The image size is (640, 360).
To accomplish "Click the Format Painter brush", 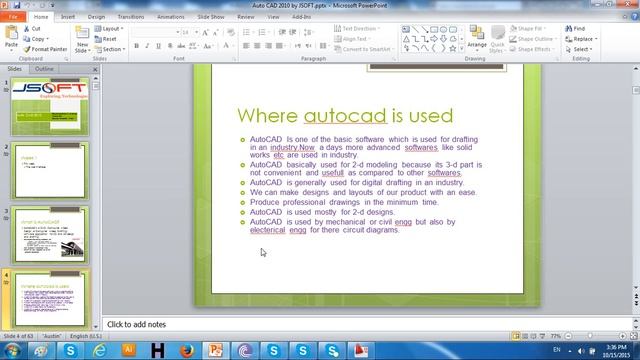I will click(27, 49).
